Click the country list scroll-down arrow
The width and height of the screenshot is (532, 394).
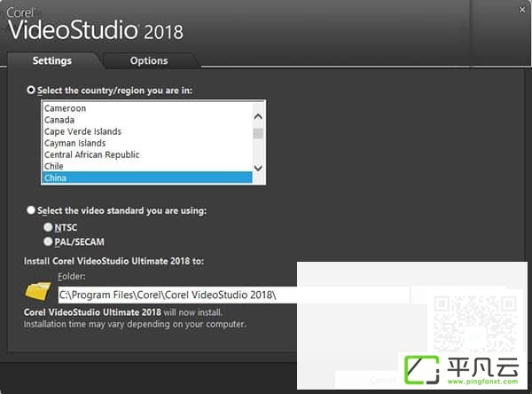(x=258, y=168)
